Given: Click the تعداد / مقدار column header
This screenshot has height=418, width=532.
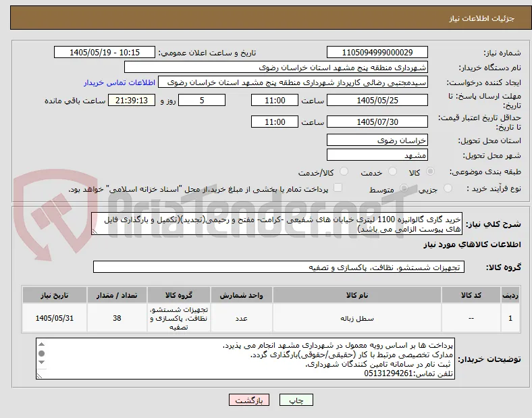Looking at the screenshot, I should pyautogui.click(x=117, y=295).
